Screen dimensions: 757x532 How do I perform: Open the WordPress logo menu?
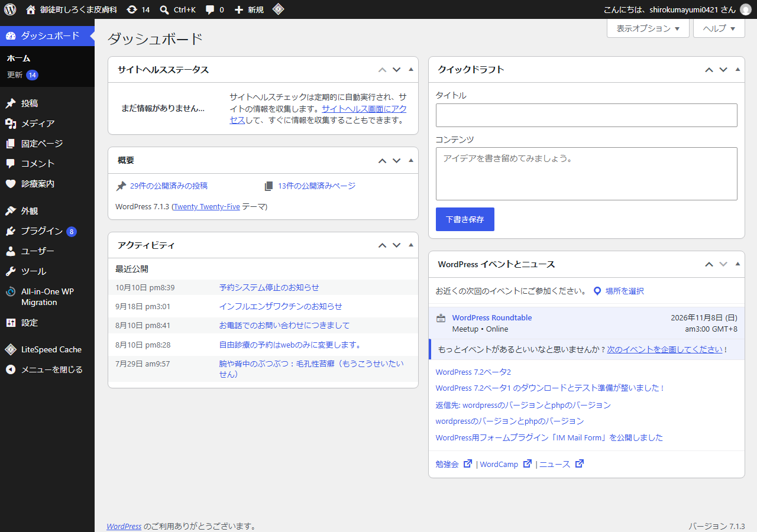tap(10, 9)
